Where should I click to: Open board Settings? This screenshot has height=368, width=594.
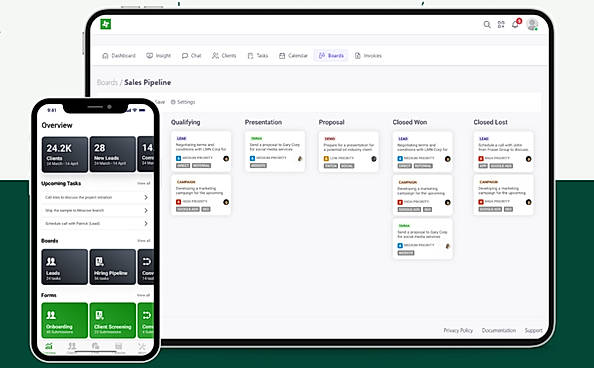183,102
